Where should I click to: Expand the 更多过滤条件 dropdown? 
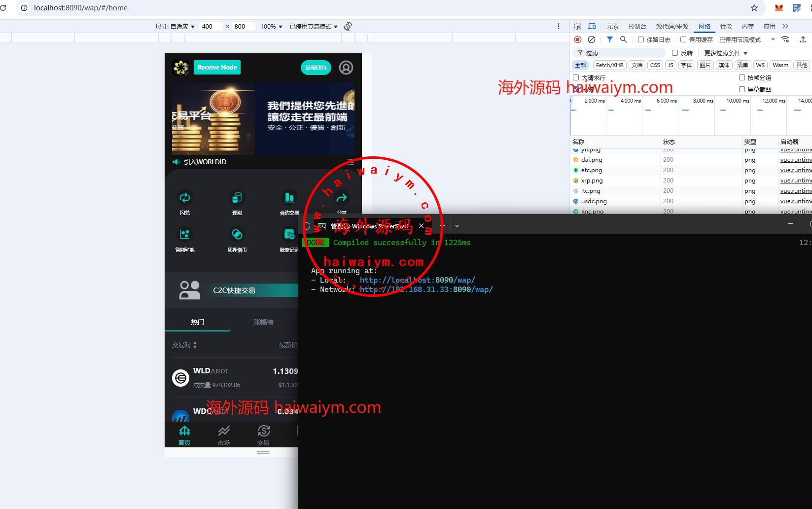click(x=726, y=53)
